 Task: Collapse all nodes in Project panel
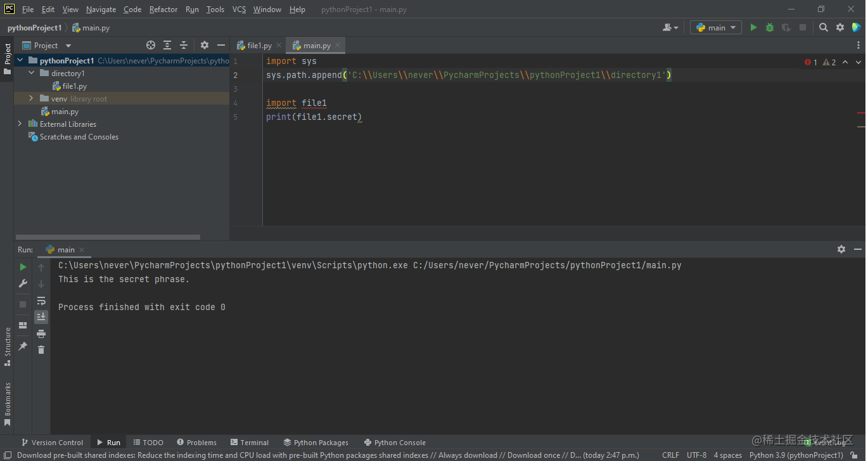point(184,45)
